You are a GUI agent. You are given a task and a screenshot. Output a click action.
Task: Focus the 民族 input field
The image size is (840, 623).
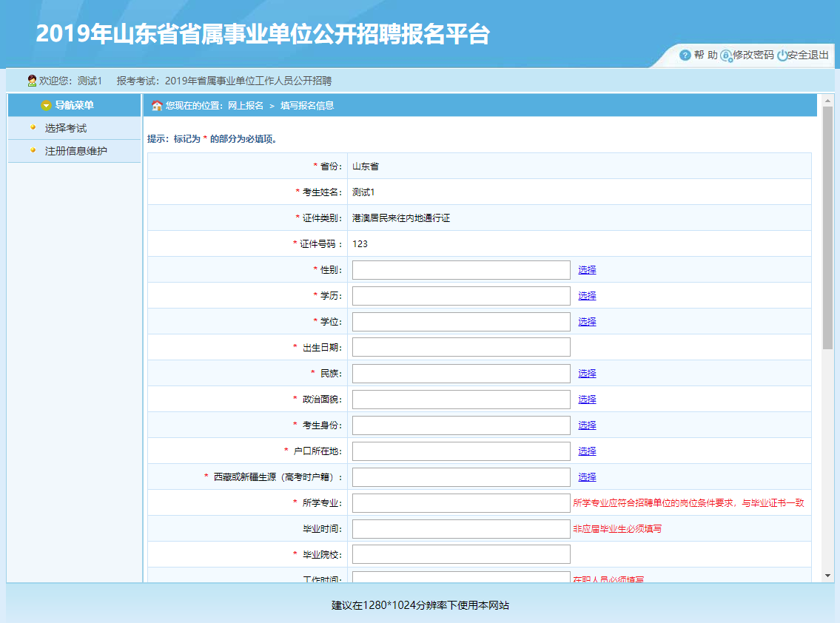[x=461, y=374]
